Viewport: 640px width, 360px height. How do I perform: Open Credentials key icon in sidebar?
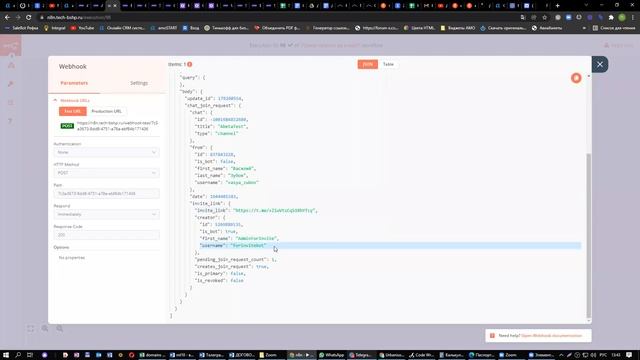point(11,84)
